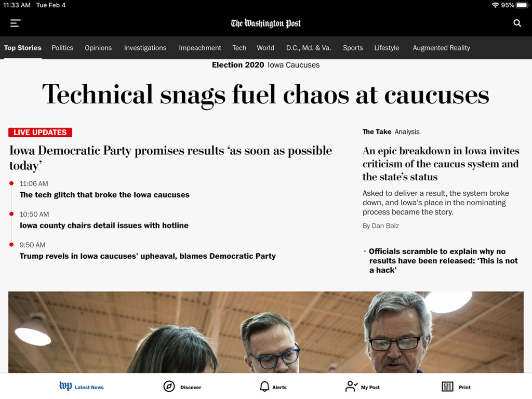Screen dimensions: 532x399
Task: Click the 10:50 AM red timeline dot
Action: point(11,214)
